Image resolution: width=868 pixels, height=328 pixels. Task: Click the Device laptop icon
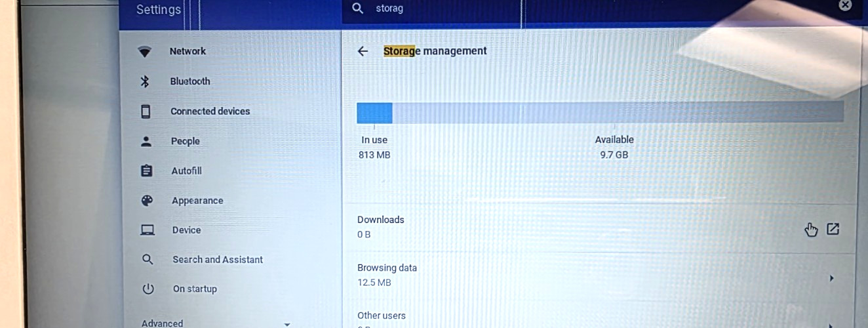[148, 230]
